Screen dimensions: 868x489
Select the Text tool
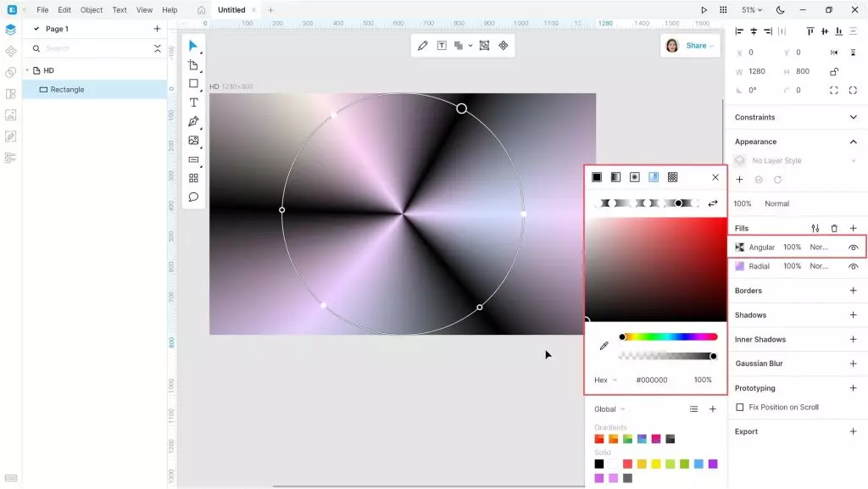coord(193,103)
